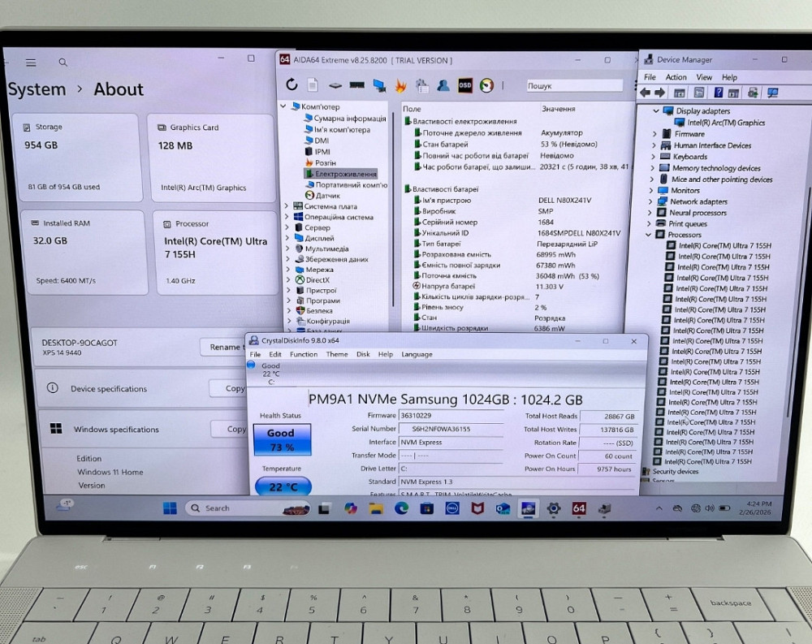Collapse the Display adapters node
This screenshot has height=644, width=812.
point(656,111)
